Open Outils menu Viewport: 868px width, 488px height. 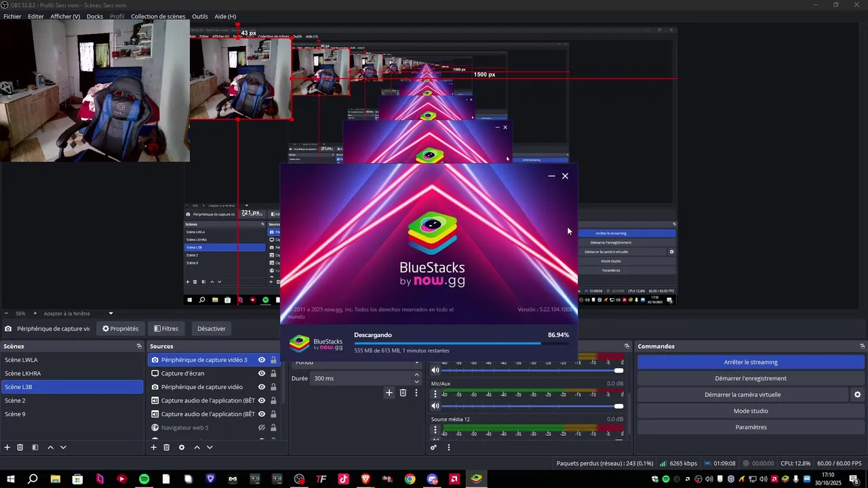pos(200,16)
